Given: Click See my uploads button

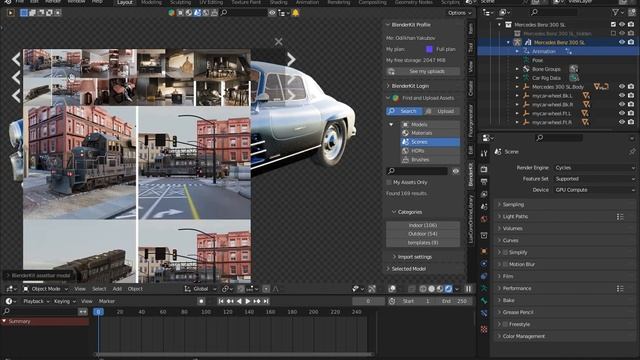Looking at the screenshot, I should pyautogui.click(x=423, y=71).
